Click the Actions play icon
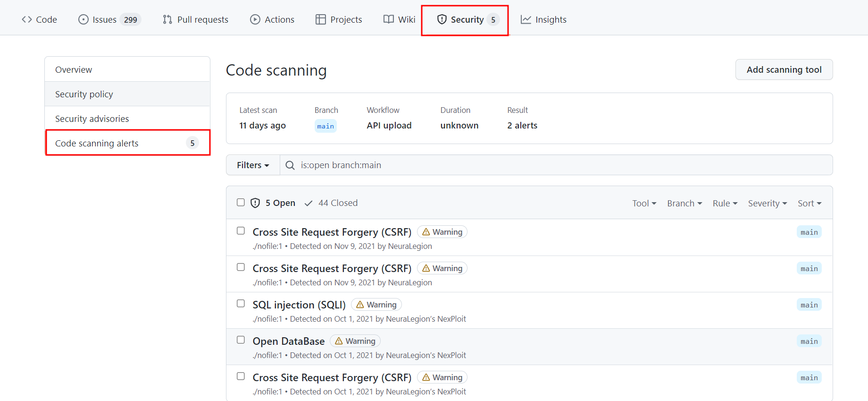868x401 pixels. [255, 19]
